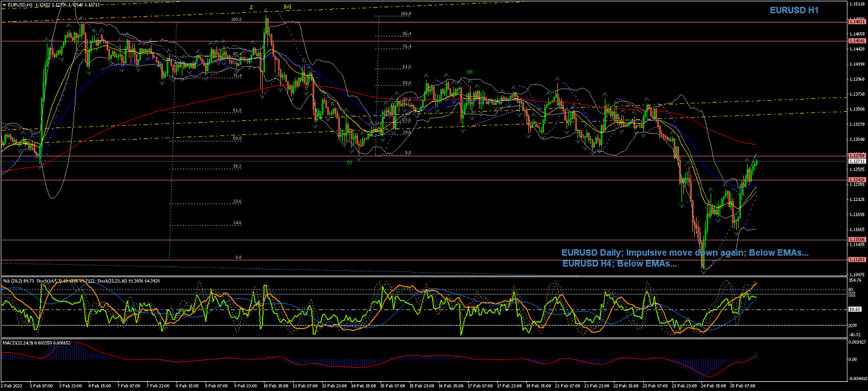
Task: Click the 0.003927 value on MACD scale
Action: tap(857, 343)
